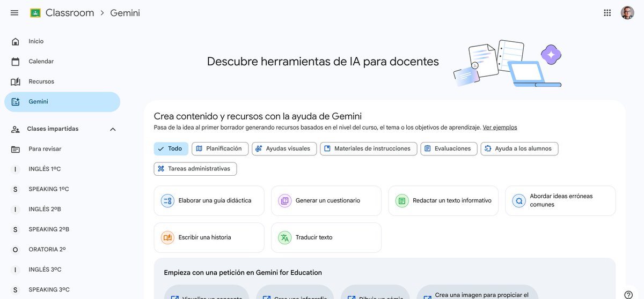Open Calendar from the sidebar
The width and height of the screenshot is (644, 299).
click(x=62, y=62)
